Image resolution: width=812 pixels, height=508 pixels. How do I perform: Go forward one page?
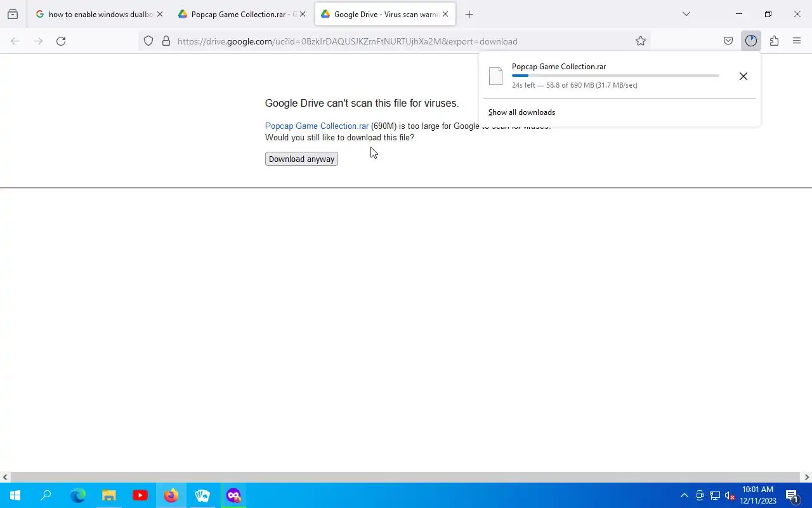pyautogui.click(x=38, y=41)
